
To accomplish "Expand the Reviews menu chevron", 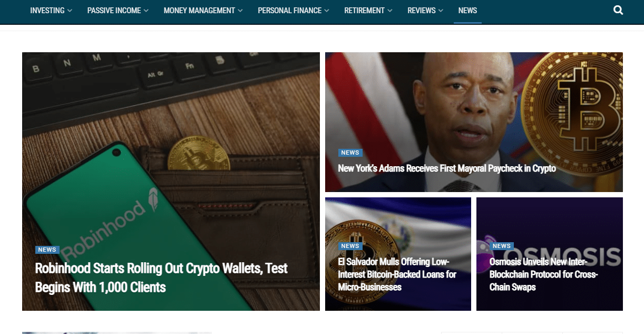I will (441, 11).
